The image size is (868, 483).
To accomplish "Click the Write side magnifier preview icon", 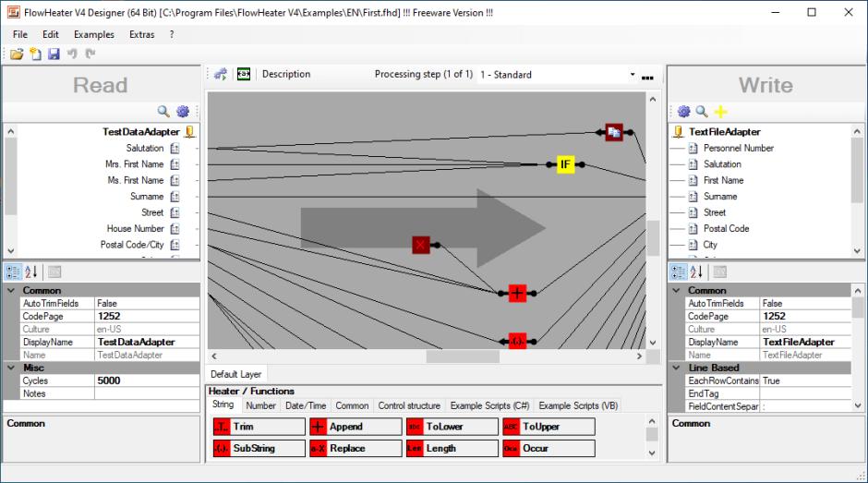I will pos(702,112).
